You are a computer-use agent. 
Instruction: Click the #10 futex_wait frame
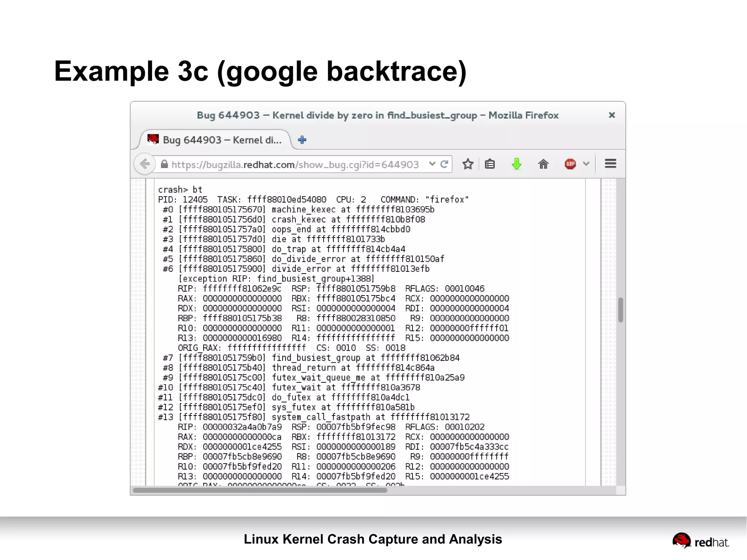[289, 387]
